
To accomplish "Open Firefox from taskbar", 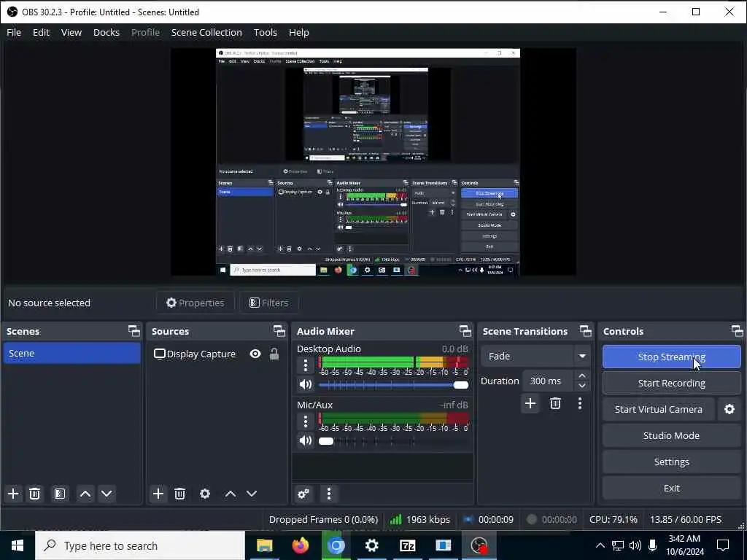I will (x=300, y=545).
